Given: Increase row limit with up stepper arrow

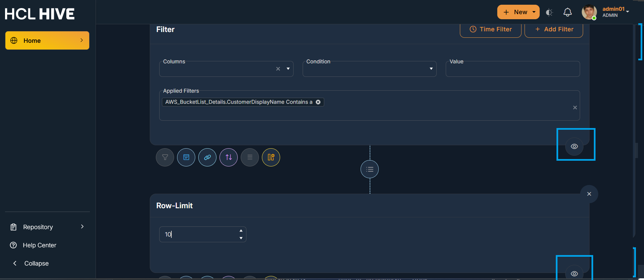Looking at the screenshot, I should coord(241,231).
